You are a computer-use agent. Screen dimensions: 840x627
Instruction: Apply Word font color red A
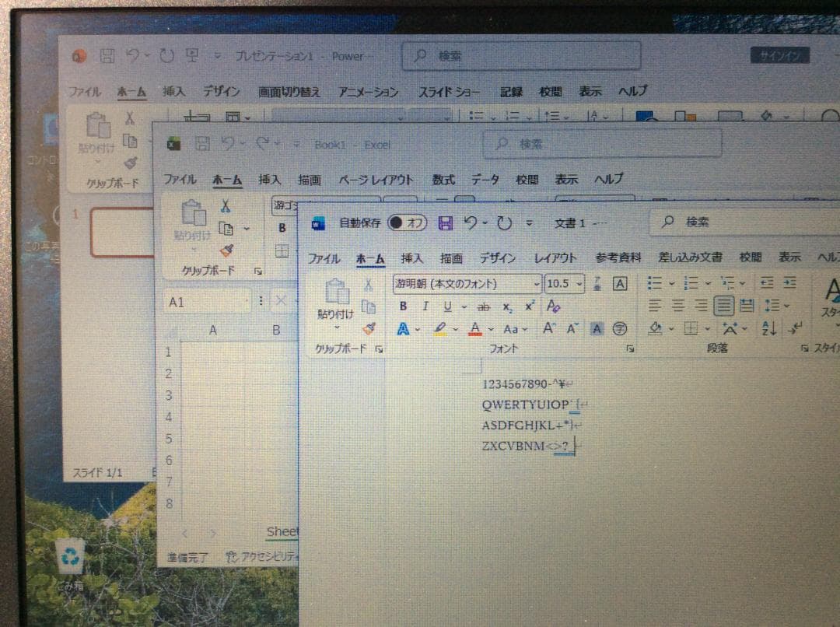(x=474, y=328)
